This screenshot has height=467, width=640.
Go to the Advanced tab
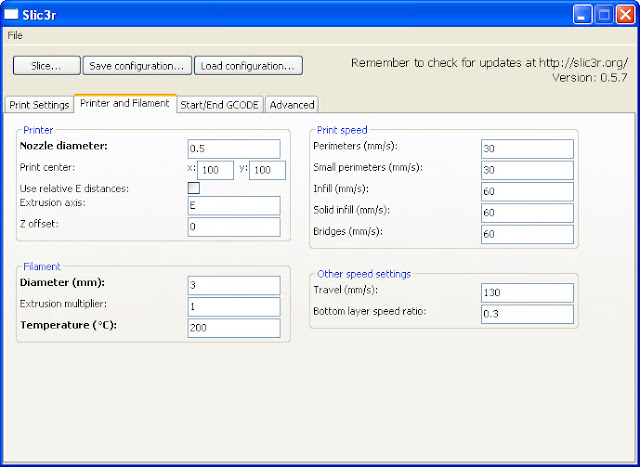(292, 105)
